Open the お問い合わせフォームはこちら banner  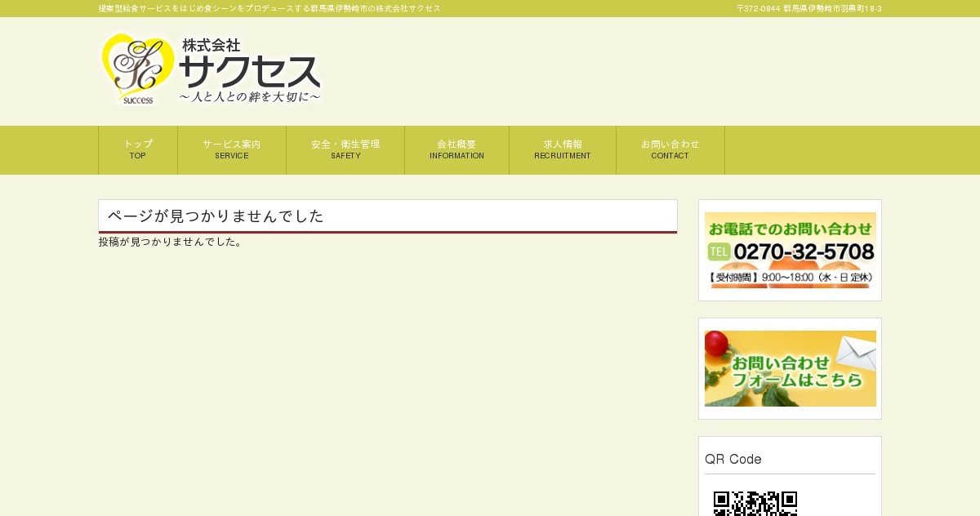pyautogui.click(x=791, y=368)
